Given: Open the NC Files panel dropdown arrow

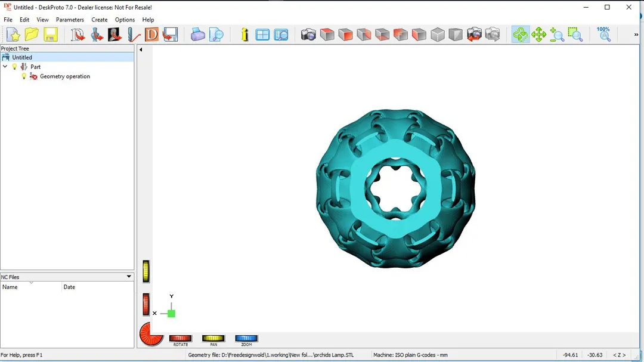Looking at the screenshot, I should (129, 277).
